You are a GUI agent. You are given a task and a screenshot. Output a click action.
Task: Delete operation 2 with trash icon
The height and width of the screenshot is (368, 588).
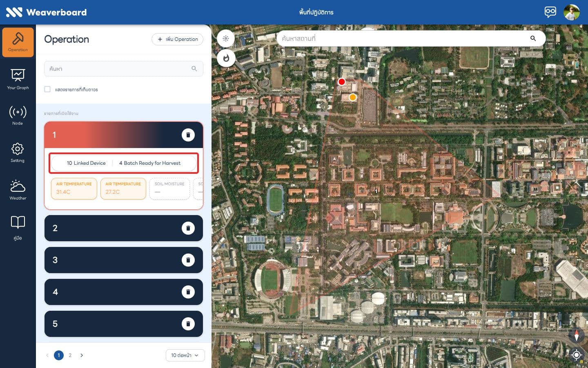[x=188, y=228]
